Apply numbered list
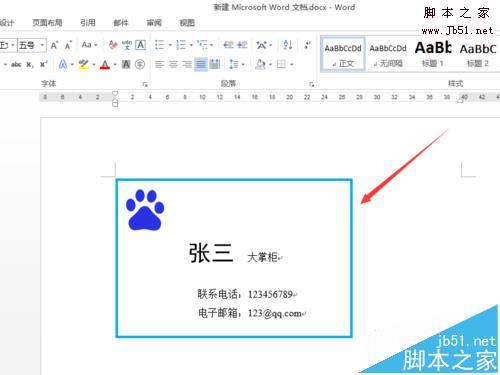 (181, 45)
